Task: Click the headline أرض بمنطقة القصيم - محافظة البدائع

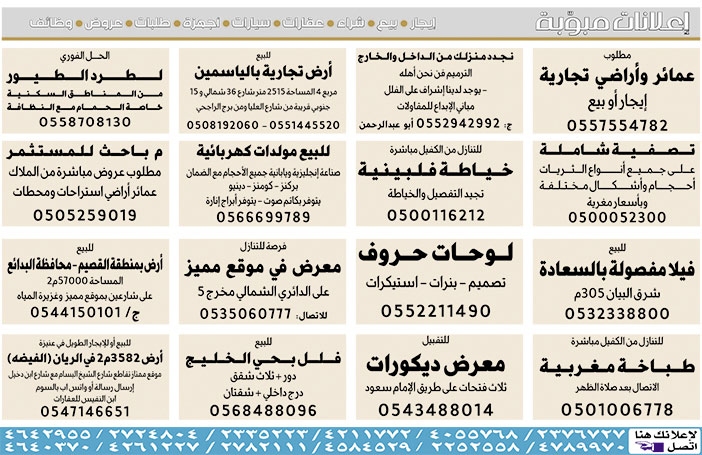Action: click(x=85, y=266)
